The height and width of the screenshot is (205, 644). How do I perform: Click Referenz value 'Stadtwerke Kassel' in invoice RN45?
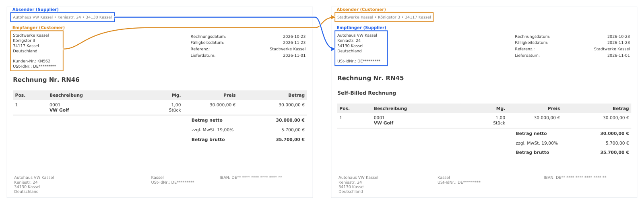point(612,49)
